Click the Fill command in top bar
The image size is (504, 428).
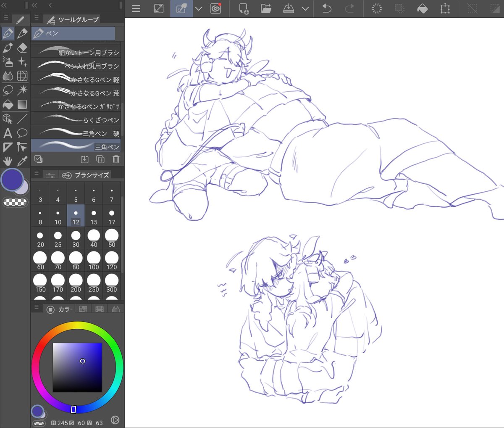pos(422,8)
